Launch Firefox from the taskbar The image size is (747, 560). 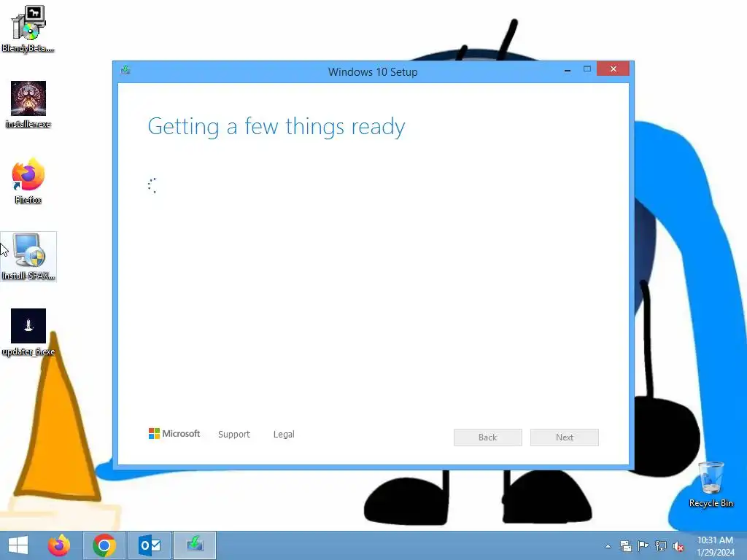coord(59,545)
